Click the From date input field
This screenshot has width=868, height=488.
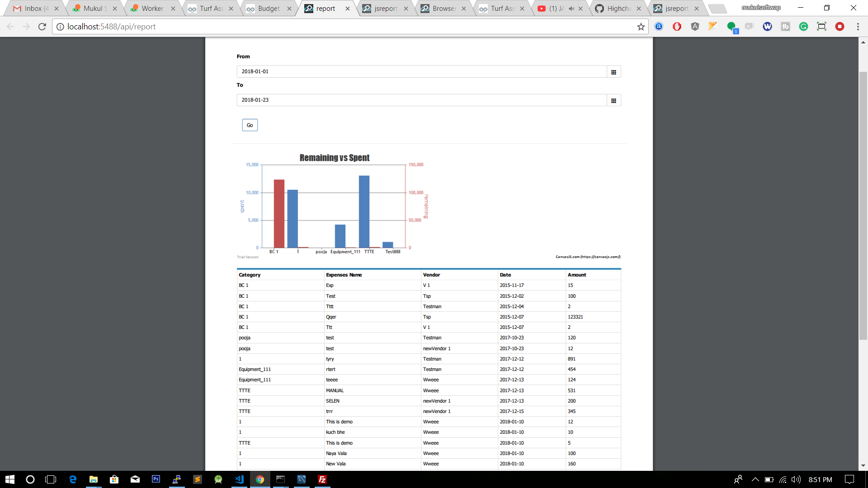420,71
